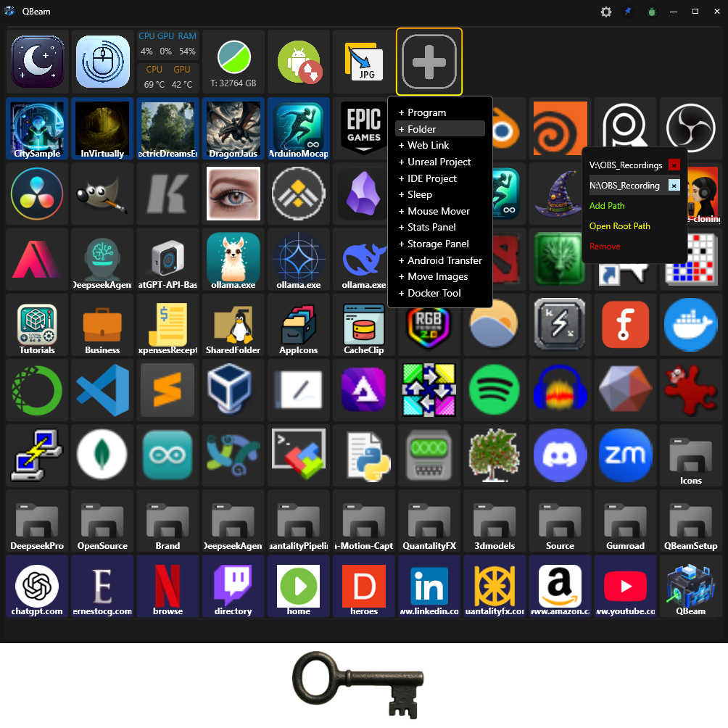Screen dimensions: 728x728
Task: Pick + Android Transfer from menu
Action: [439, 260]
